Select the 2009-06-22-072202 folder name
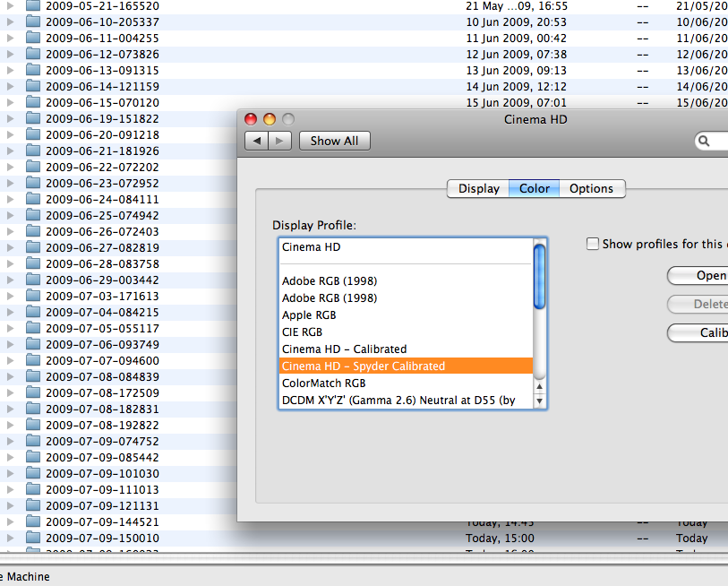The image size is (728, 586). (102, 167)
